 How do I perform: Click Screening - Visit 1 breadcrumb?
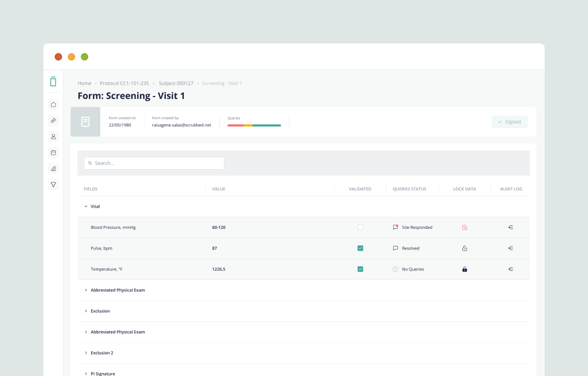222,83
